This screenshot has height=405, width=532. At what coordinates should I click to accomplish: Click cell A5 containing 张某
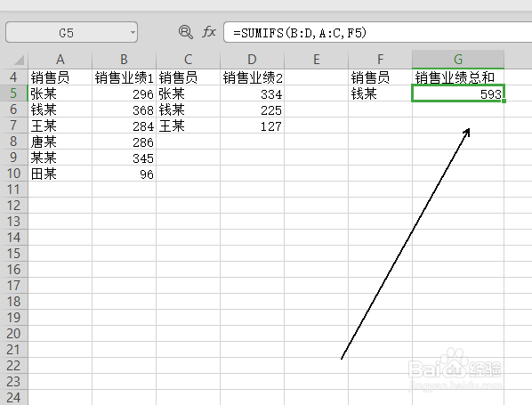tap(60, 93)
